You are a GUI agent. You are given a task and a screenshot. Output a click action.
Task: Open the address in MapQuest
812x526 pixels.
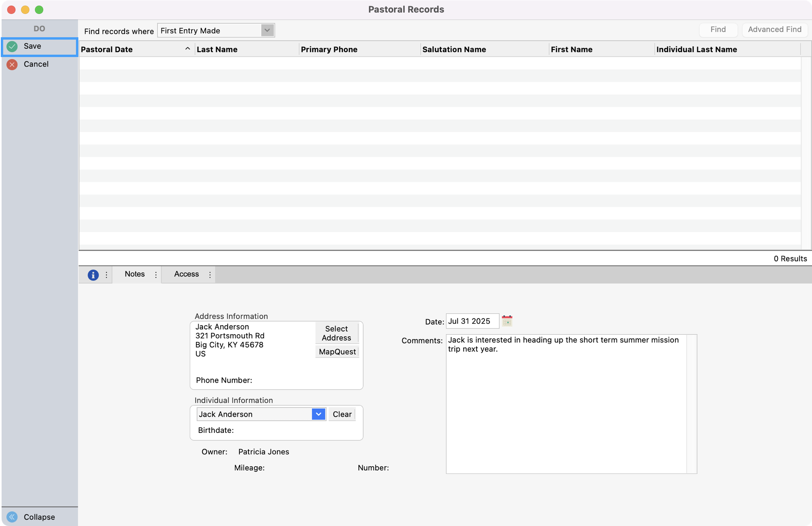pyautogui.click(x=337, y=351)
